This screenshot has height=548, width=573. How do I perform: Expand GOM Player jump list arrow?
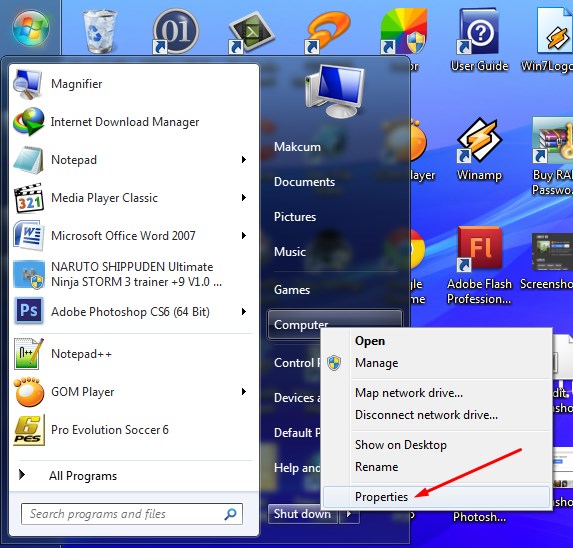pyautogui.click(x=244, y=392)
